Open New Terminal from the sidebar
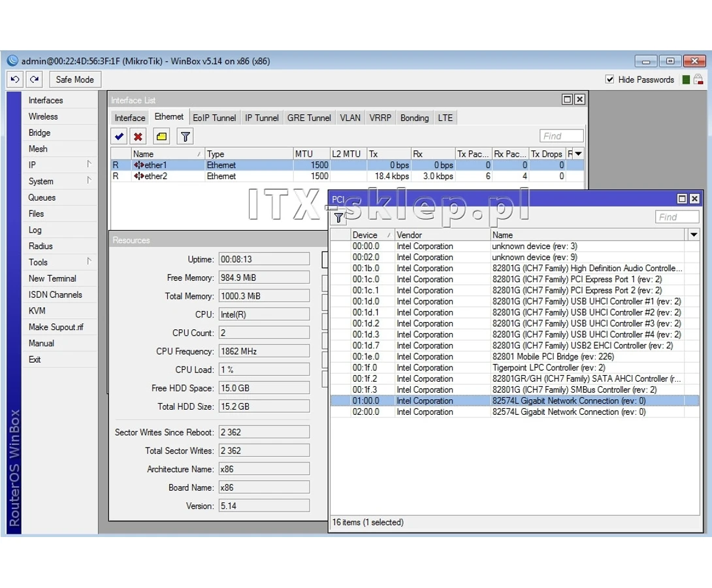Viewport: 712px width, 588px height. point(59,278)
